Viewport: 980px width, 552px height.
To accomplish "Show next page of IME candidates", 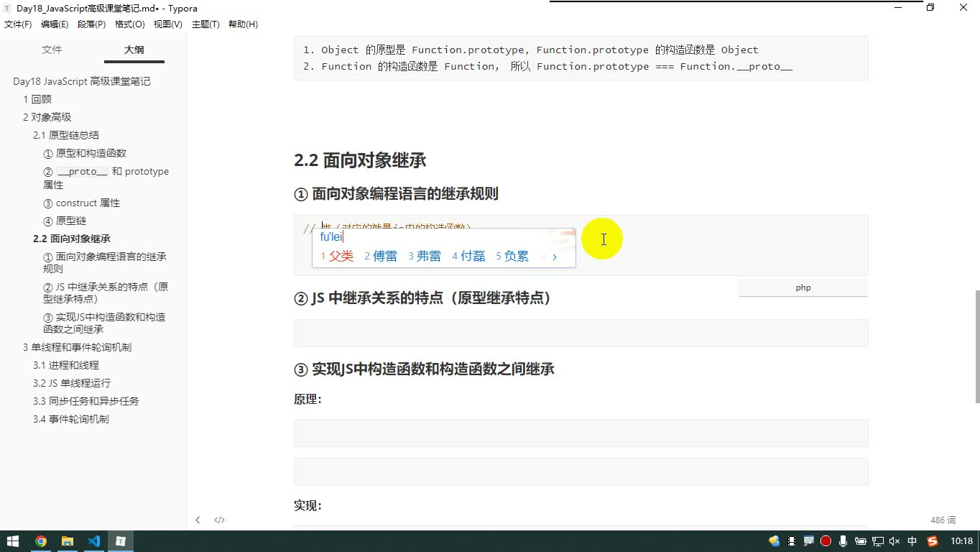I will [555, 257].
